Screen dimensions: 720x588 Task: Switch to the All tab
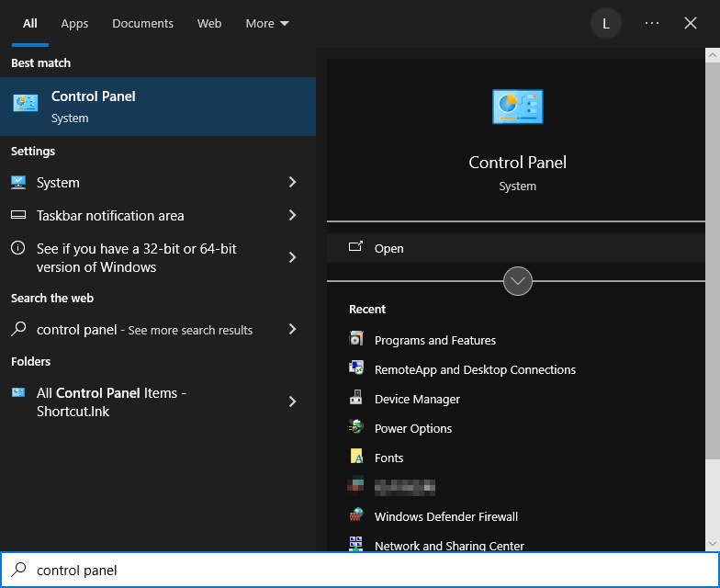[x=29, y=24]
